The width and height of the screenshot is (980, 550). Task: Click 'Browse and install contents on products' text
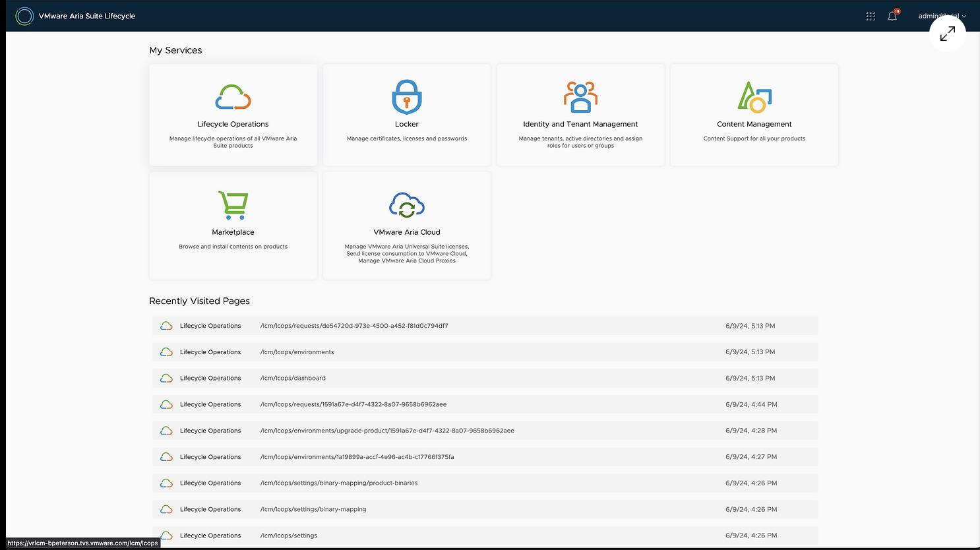click(233, 247)
